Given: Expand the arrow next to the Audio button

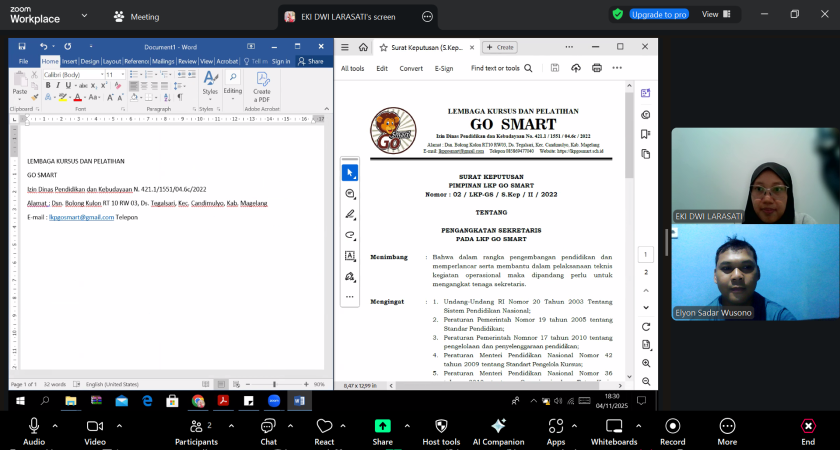Looking at the screenshot, I should (x=55, y=424).
